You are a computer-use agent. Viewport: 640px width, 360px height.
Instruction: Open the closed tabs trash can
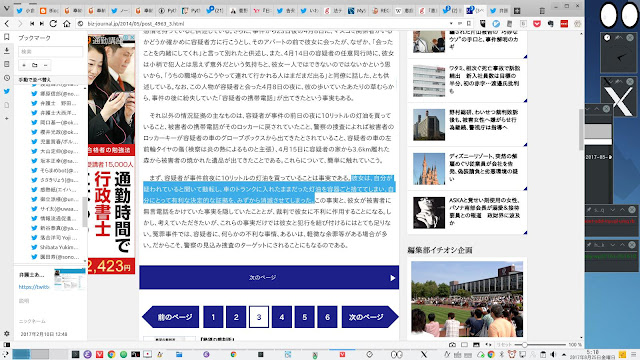click(x=542, y=11)
